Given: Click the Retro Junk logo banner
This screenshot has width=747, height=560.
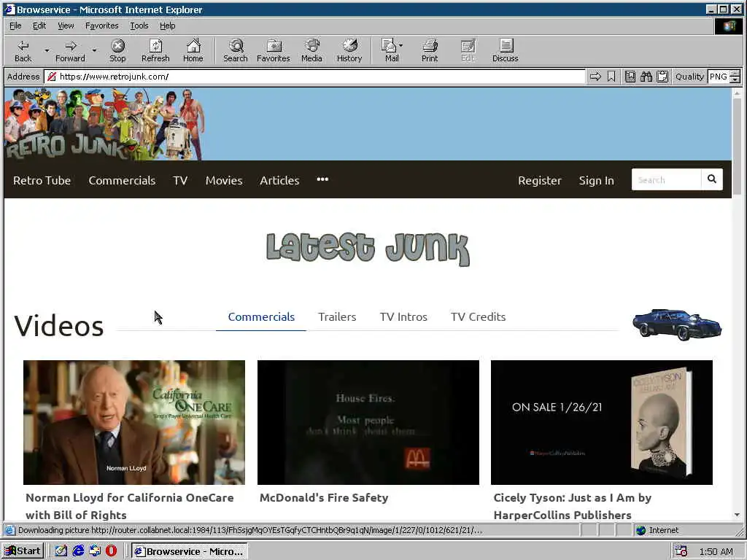Looking at the screenshot, I should pyautogui.click(x=104, y=124).
